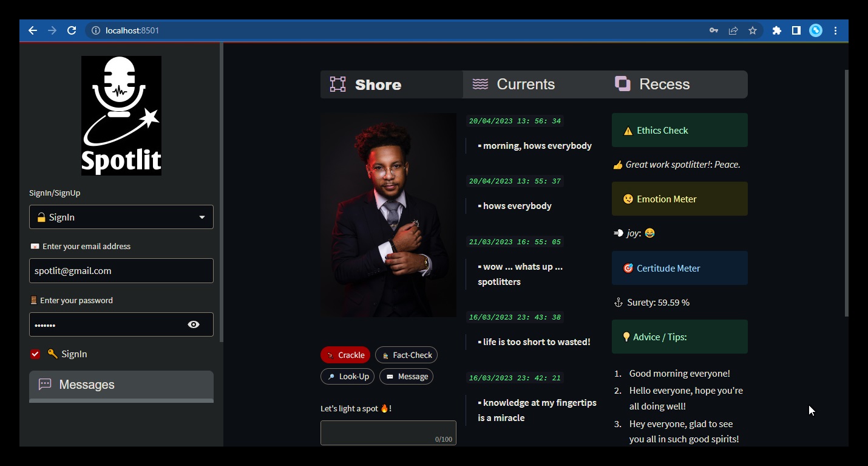
Task: Bookmark this page with the star icon
Action: click(753, 30)
